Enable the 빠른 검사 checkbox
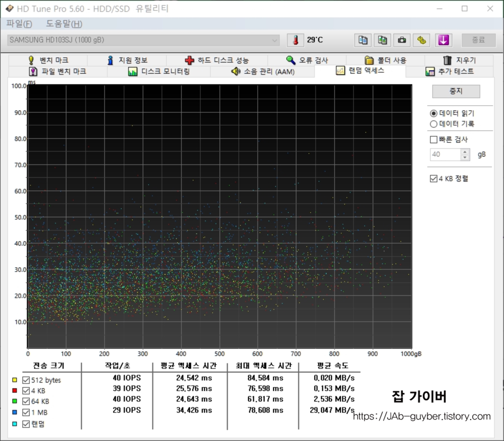Image resolution: width=504 pixels, height=441 pixels. pos(433,139)
